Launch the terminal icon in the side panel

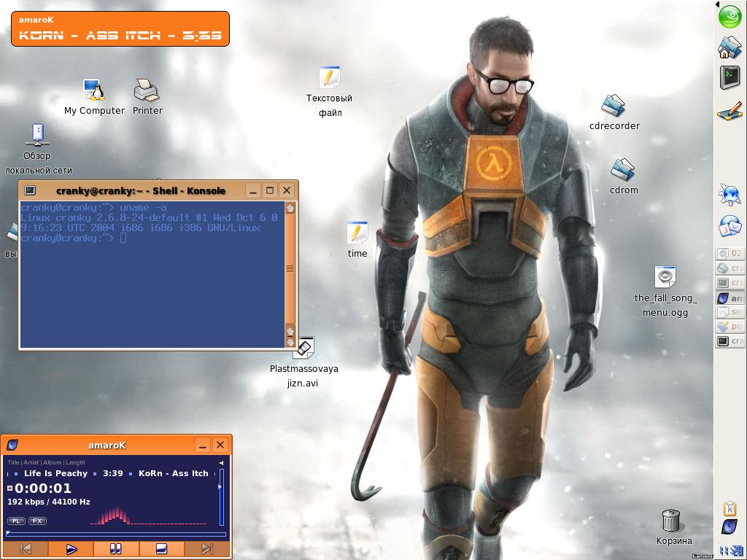point(729,77)
